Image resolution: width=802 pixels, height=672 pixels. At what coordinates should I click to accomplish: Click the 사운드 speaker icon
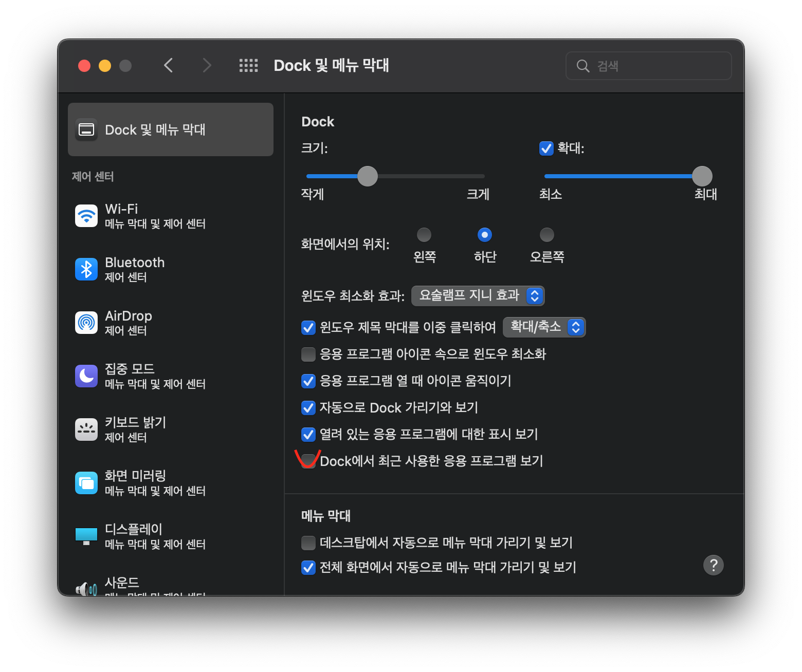(x=86, y=589)
